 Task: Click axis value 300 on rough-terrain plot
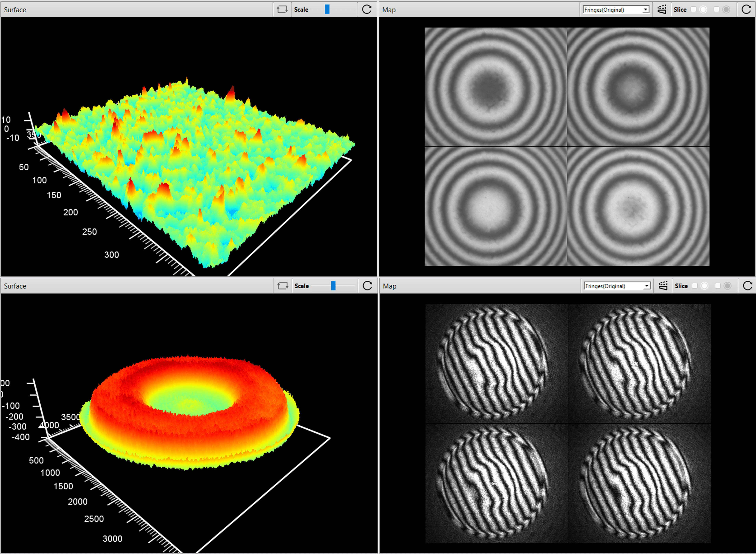click(x=112, y=255)
